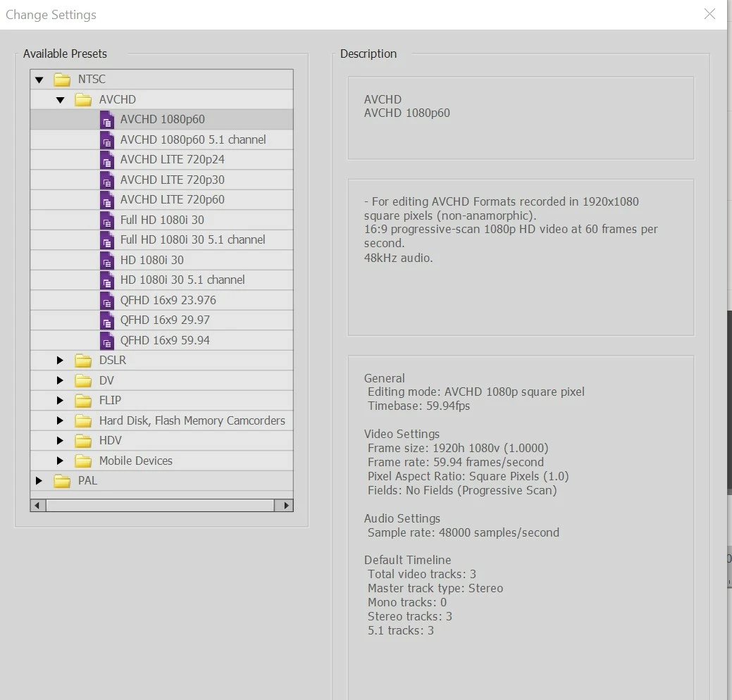Viewport: 732px width, 700px height.
Task: Click the preset icon for HD 1080i 30 5.1 channel
Action: [107, 280]
